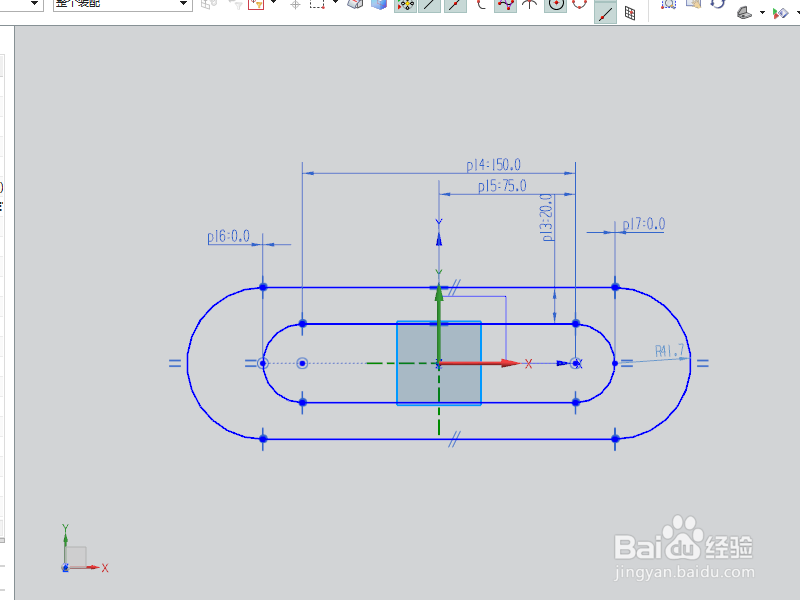Screen dimensions: 800x600
Task: Click the grey wireframe box icon beside the blue cube
Action: coord(355,5)
